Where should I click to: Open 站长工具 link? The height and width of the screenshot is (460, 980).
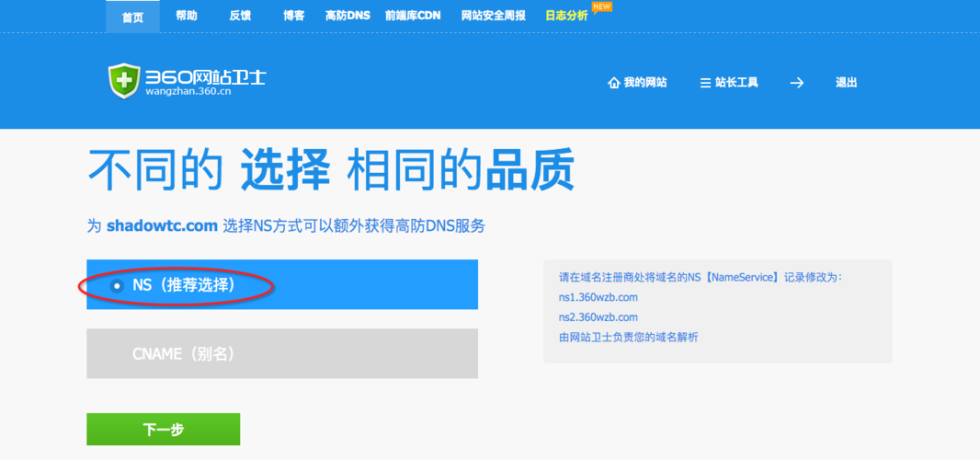[x=737, y=83]
